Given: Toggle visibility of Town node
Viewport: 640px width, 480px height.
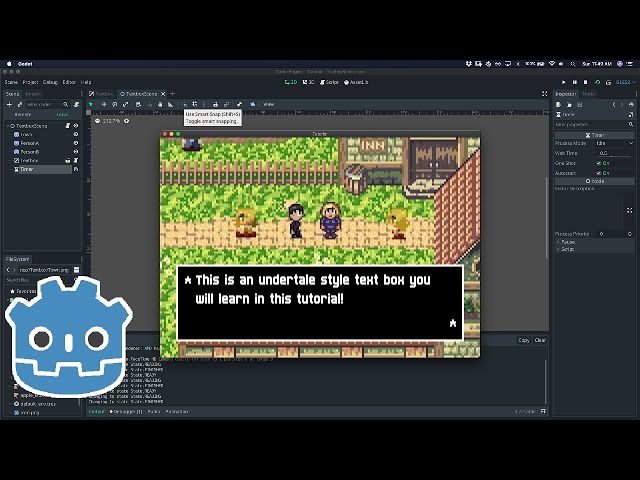Looking at the screenshot, I should pyautogui.click(x=76, y=134).
